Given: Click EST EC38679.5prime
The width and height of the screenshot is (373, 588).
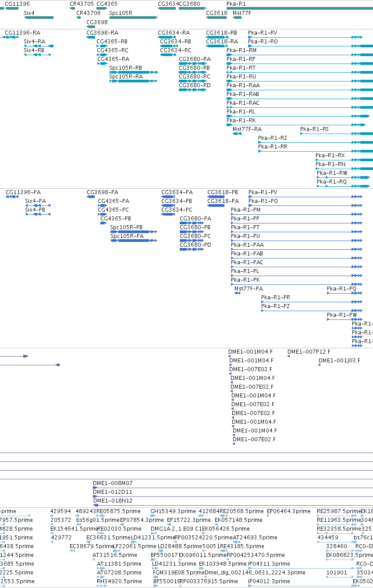Looking at the screenshot, I should pyautogui.click(x=92, y=546).
